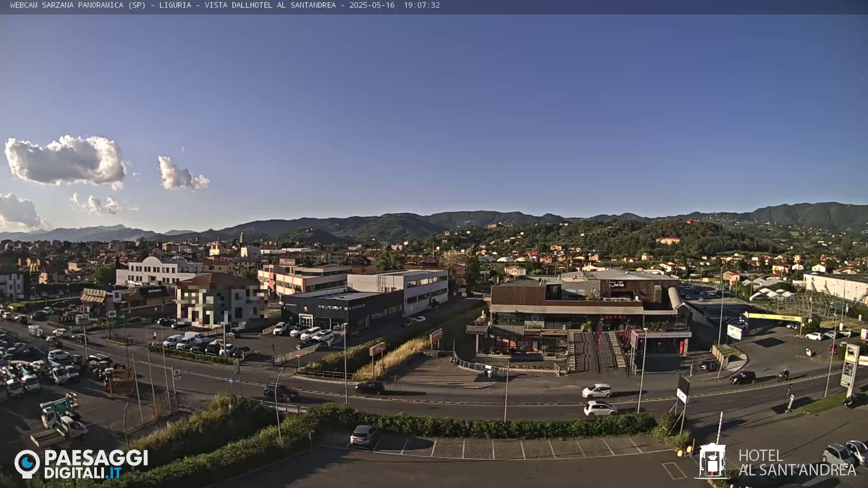
Task: Click the Hotel Al Sant'Andrea crest icon
Action: (712, 461)
